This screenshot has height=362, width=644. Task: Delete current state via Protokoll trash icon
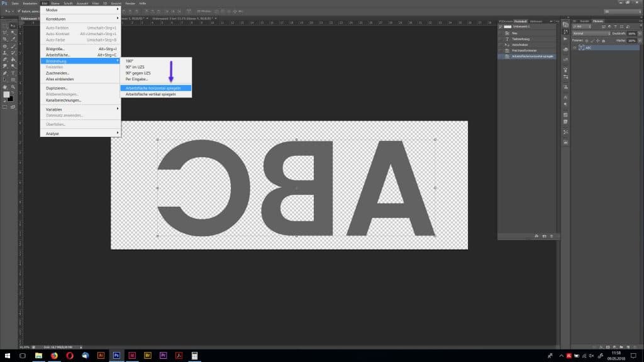tap(552, 236)
